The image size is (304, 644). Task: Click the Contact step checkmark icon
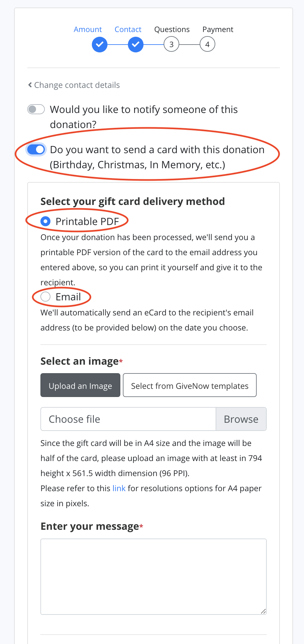pyautogui.click(x=135, y=44)
